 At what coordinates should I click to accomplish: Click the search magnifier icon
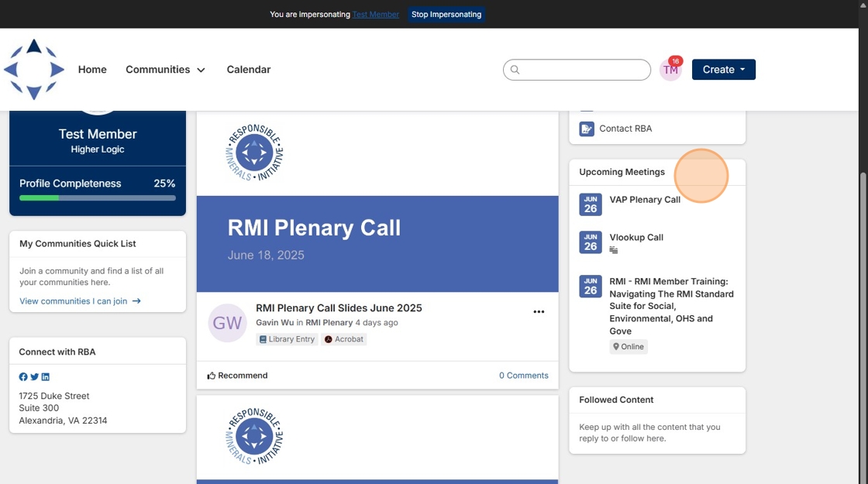(x=515, y=70)
